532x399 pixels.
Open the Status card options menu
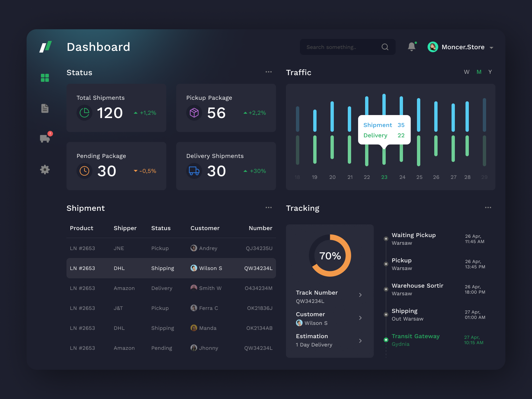[x=269, y=72]
